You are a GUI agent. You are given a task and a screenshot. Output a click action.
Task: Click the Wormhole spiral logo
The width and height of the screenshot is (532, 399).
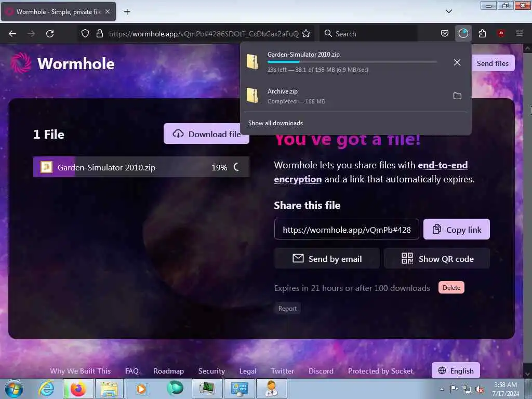(x=21, y=63)
